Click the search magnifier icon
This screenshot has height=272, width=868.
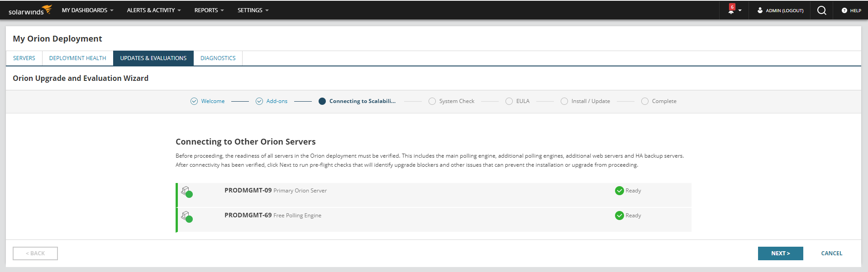click(822, 10)
